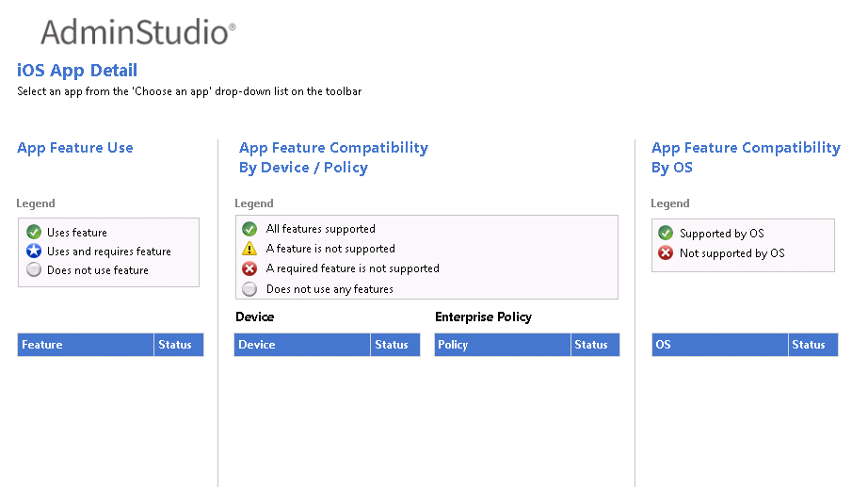Click the green 'Supported by OS' check icon
Screen dimensions: 868x487
pyautogui.click(x=666, y=233)
